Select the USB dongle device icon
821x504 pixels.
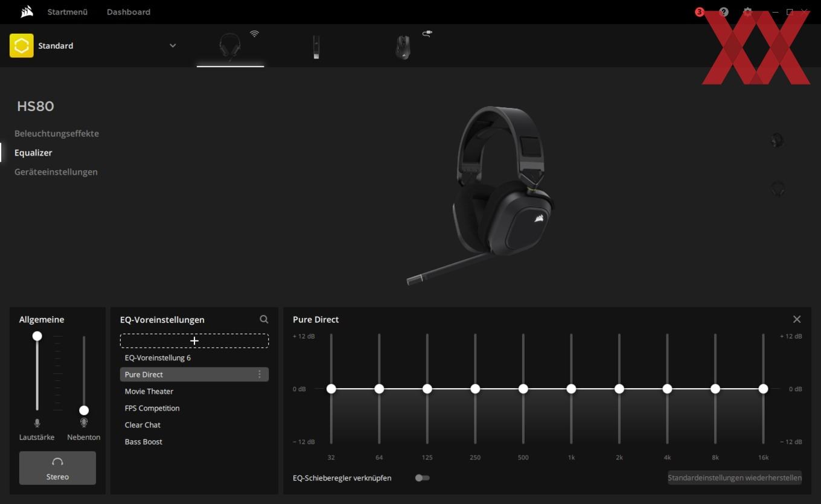(316, 46)
